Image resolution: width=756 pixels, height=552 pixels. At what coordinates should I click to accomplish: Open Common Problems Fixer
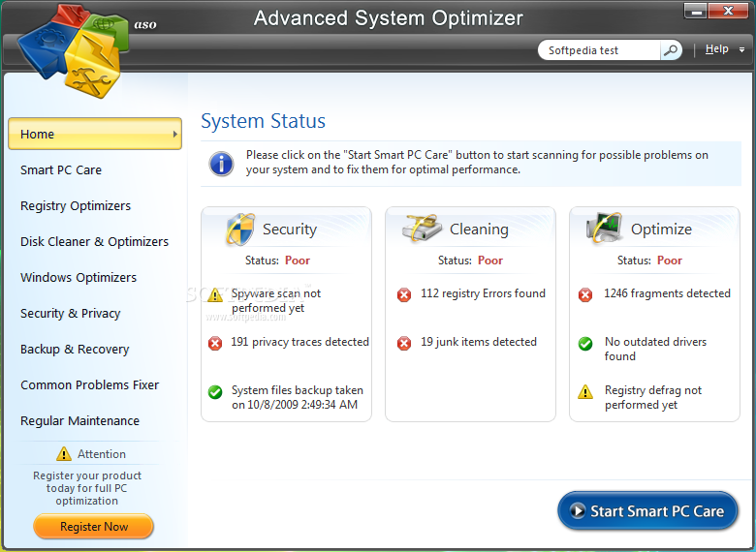90,384
